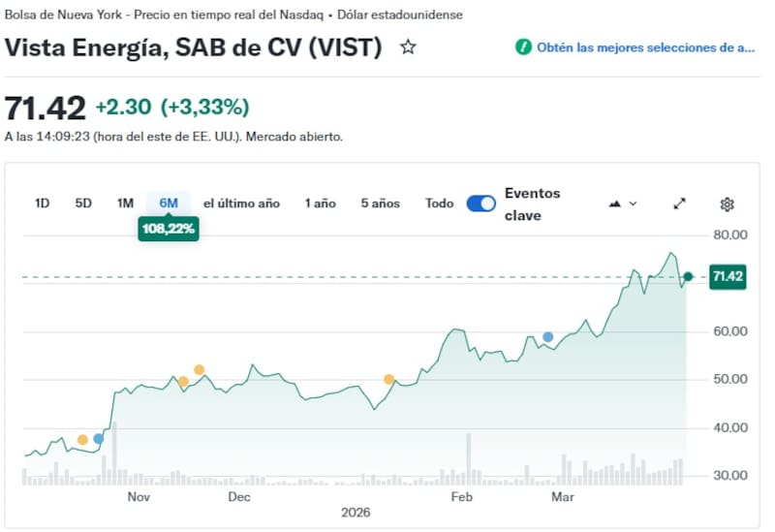Add VIST to watchlist with star icon
Viewport: 775px width, 532px height.
408,47
